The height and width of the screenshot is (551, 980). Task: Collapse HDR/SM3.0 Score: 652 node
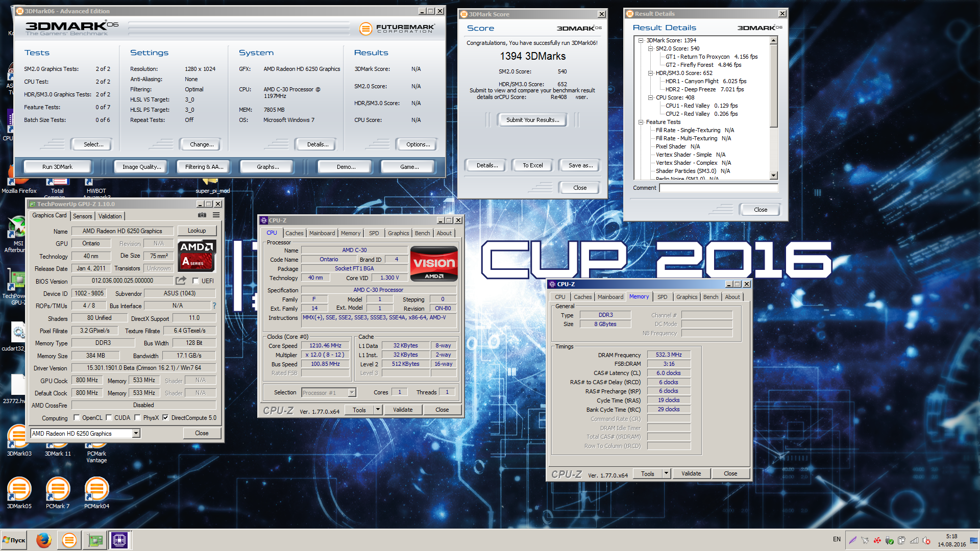651,73
